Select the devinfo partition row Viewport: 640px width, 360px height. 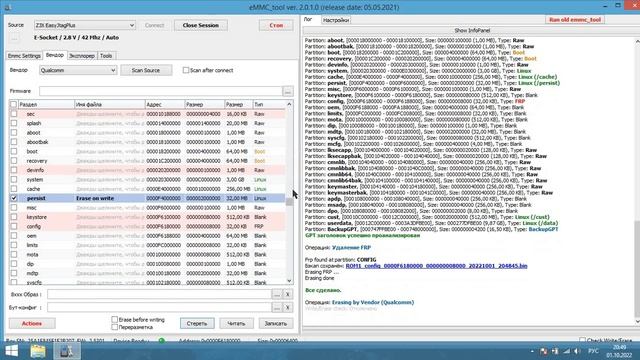point(147,170)
